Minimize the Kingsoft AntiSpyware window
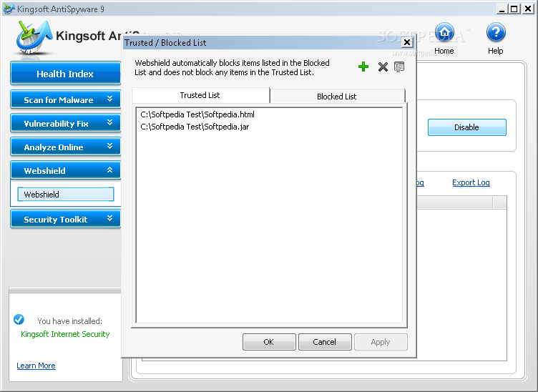The width and height of the screenshot is (538, 392). [502, 9]
